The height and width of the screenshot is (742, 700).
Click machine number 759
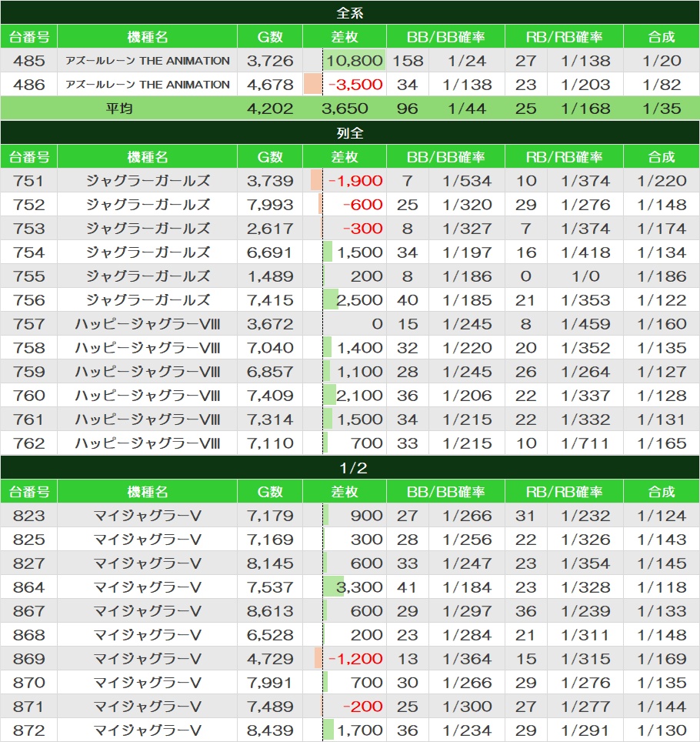(x=29, y=372)
